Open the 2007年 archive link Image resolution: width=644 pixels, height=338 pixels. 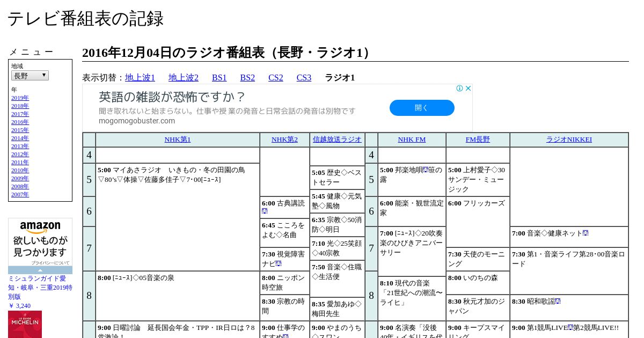20,194
